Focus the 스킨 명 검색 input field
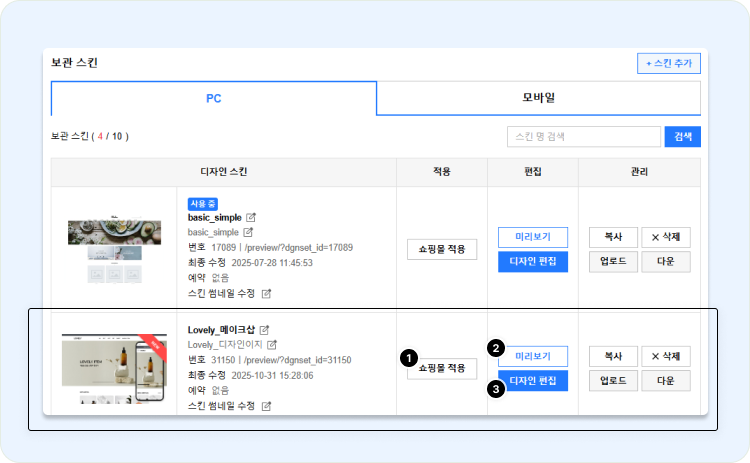Image resolution: width=750 pixels, height=463 pixels. 583,136
